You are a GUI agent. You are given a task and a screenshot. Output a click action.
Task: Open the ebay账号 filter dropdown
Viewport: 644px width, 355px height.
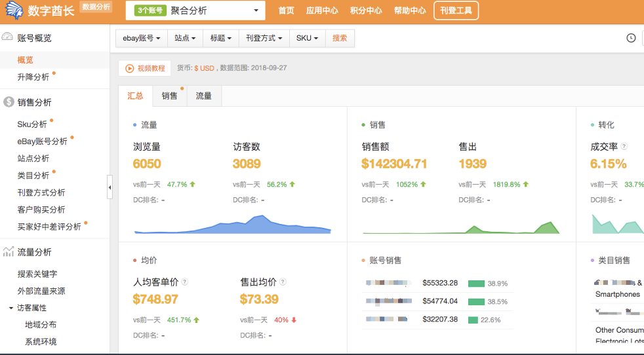click(141, 38)
